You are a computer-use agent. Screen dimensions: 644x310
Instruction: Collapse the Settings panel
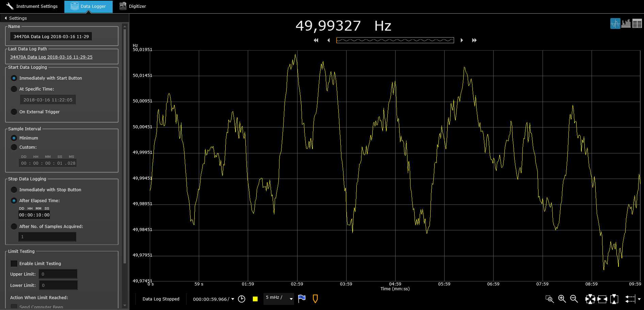[6, 18]
